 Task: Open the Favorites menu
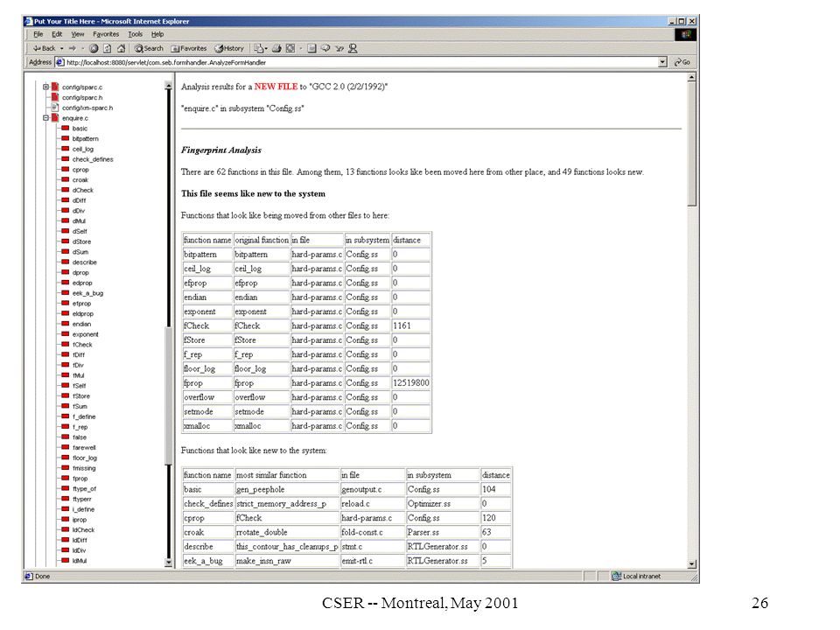[106, 34]
